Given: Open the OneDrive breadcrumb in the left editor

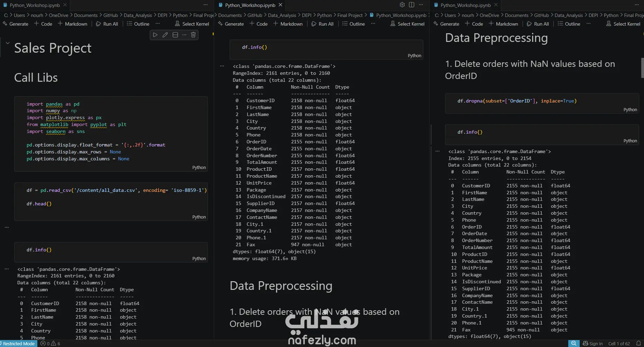Looking at the screenshot, I should click(x=58, y=15).
